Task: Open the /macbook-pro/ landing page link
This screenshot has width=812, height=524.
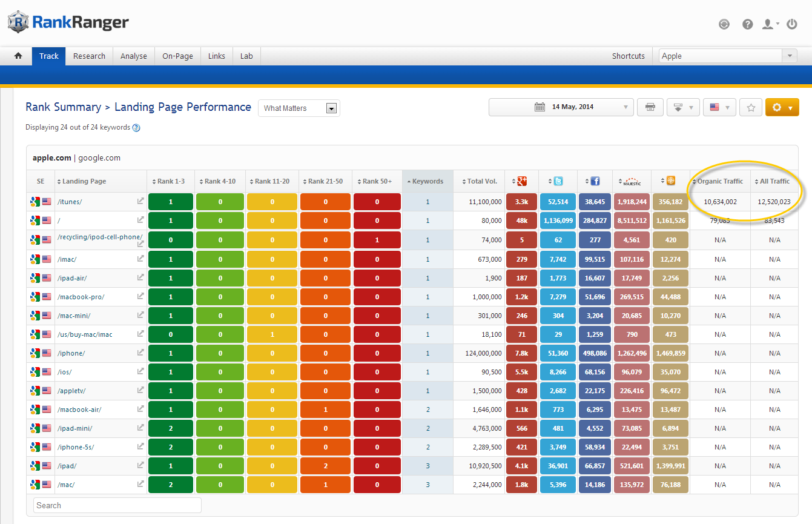Action: tap(81, 297)
